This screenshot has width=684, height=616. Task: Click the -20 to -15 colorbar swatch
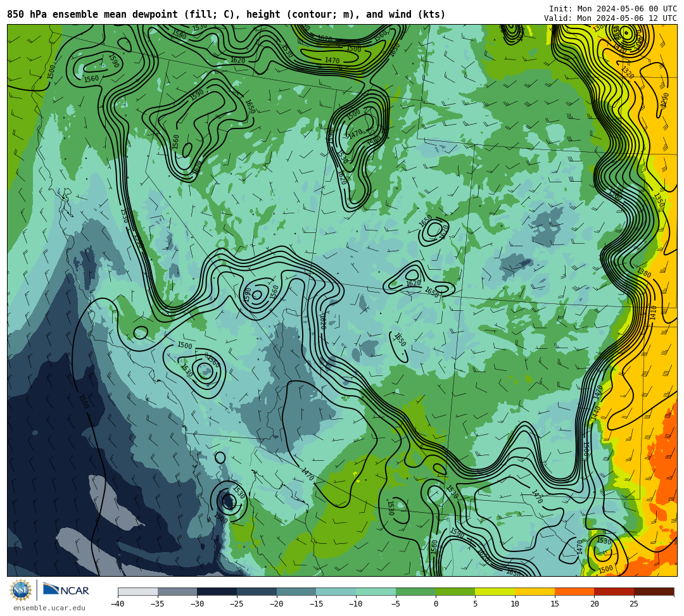(296, 591)
